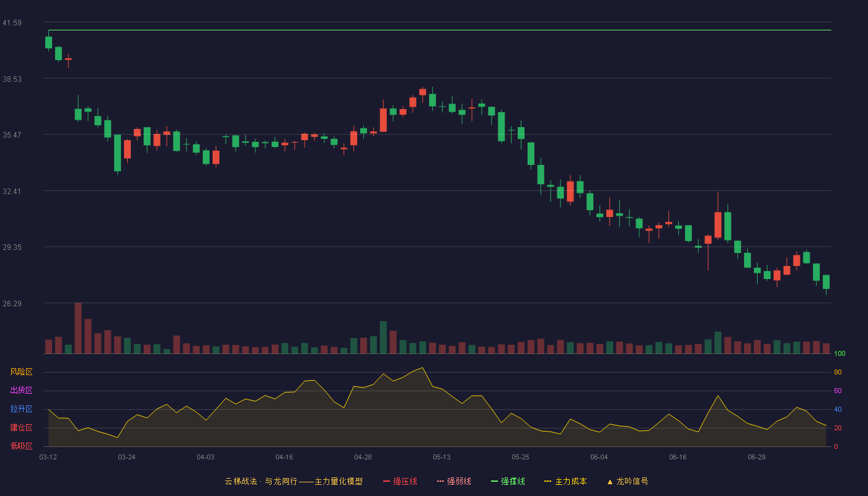Image resolution: width=868 pixels, height=496 pixels.
Task: Toggle the 强撑线 legend series
Action: coord(508,481)
